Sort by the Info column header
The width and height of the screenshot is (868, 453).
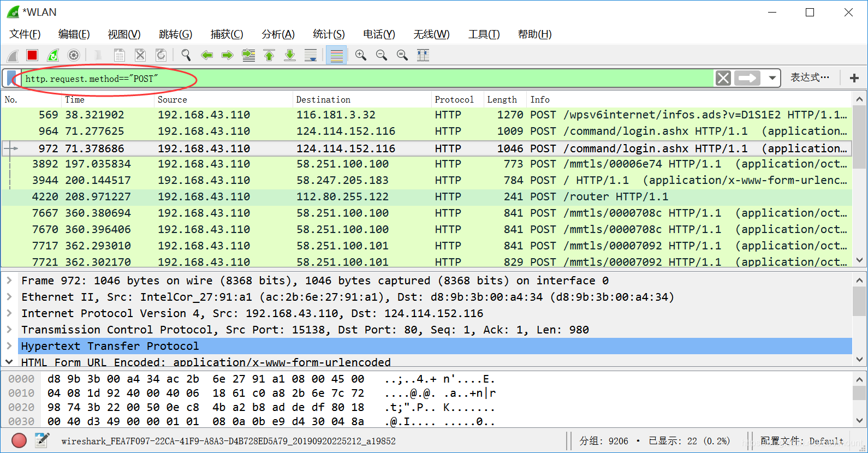689,99
